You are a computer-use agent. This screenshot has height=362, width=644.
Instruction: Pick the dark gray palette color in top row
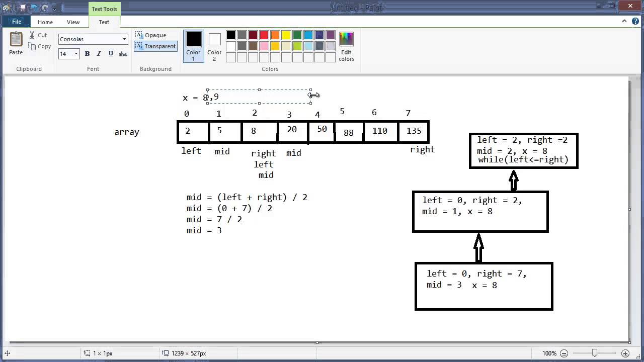pos(242,35)
